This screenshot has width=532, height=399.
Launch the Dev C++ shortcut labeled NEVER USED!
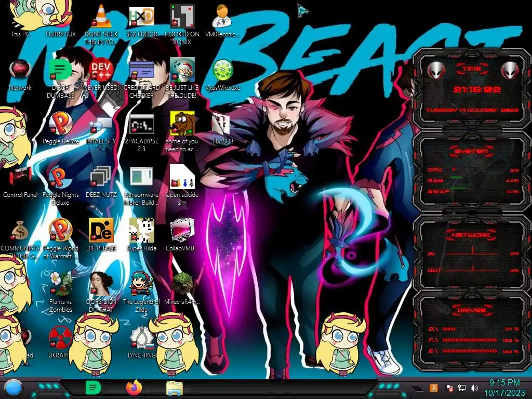(x=101, y=70)
